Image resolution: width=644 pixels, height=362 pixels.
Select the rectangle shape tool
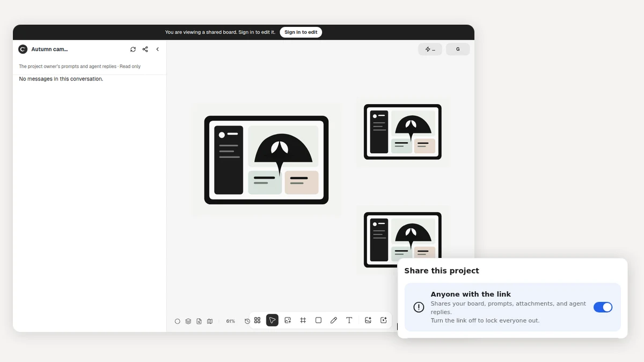click(x=318, y=320)
